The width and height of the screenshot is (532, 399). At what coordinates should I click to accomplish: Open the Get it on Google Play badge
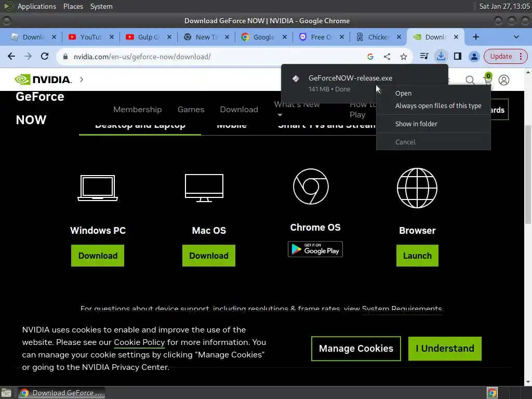(315, 249)
